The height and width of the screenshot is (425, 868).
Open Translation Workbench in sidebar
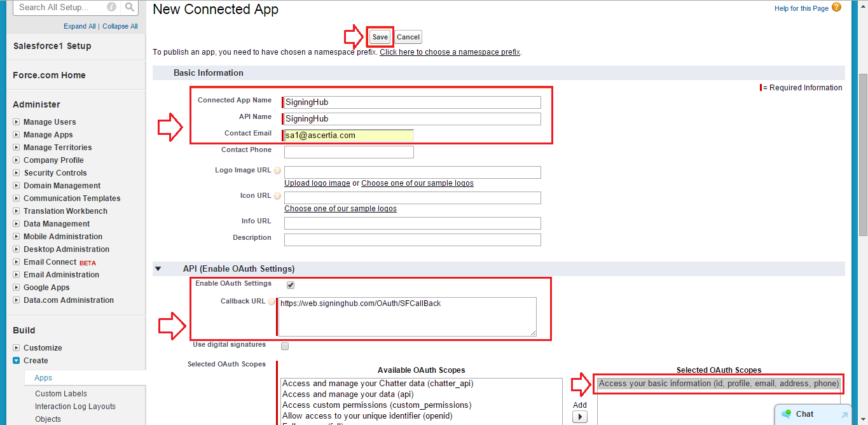pos(65,211)
